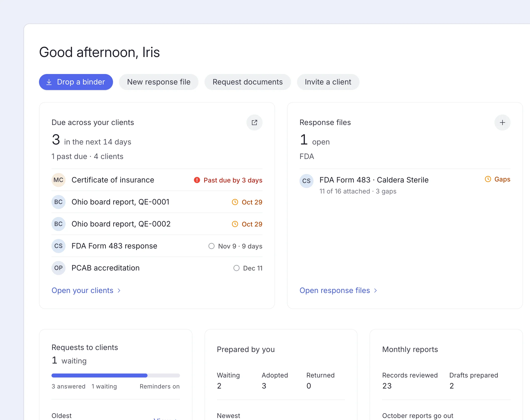Click the status circle beside Nov 9
This screenshot has height=420, width=530.
211,246
